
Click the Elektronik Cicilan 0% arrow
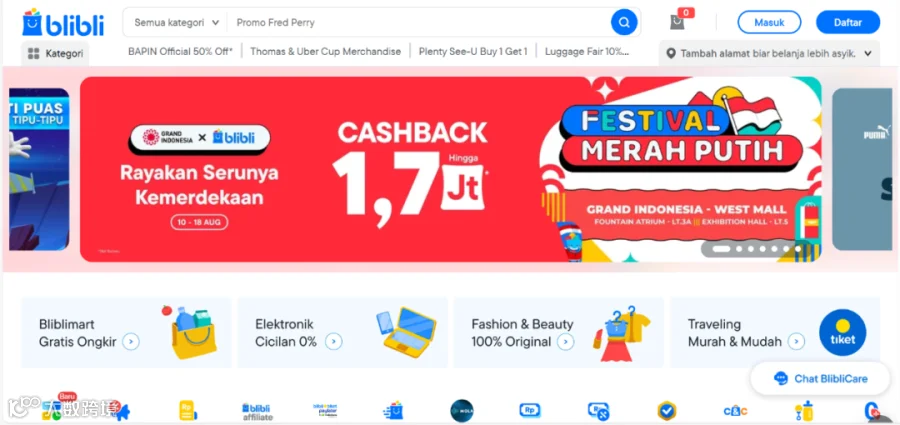(333, 342)
